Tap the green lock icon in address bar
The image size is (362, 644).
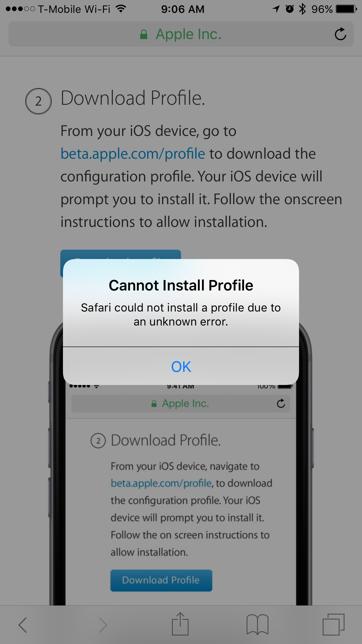point(144,34)
